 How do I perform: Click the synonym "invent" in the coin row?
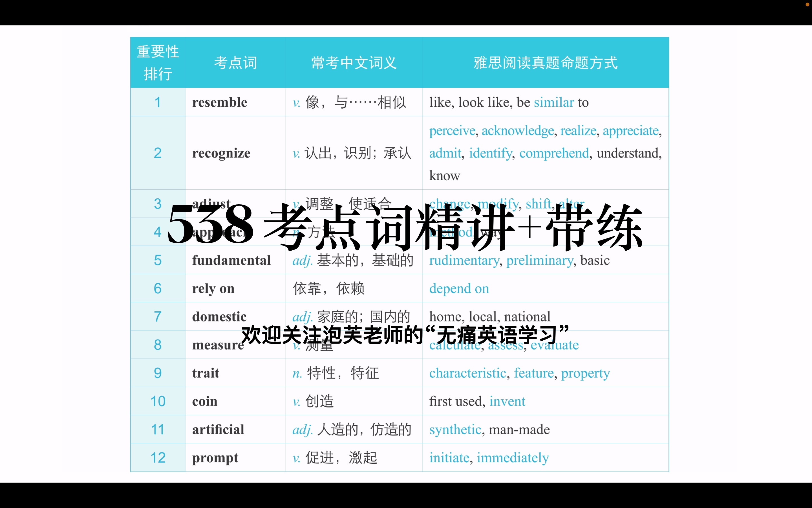(x=507, y=402)
